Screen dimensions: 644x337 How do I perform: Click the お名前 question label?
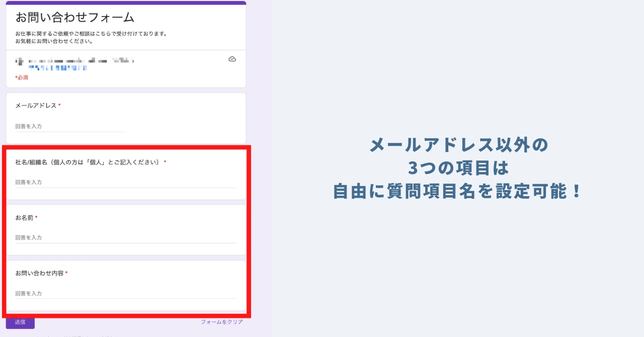24,218
